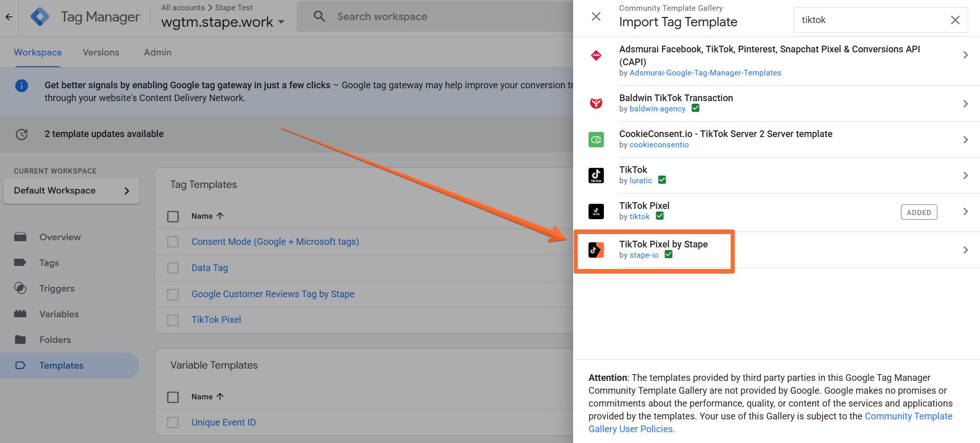Open the cookieconsentio author link
This screenshot has width=980, height=443.
[x=659, y=145]
